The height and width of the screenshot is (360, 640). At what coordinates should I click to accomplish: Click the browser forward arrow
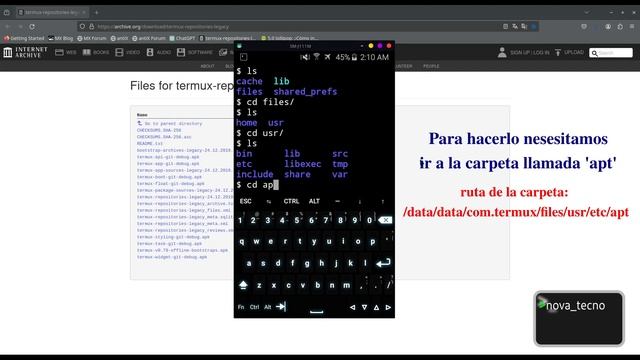(20, 27)
